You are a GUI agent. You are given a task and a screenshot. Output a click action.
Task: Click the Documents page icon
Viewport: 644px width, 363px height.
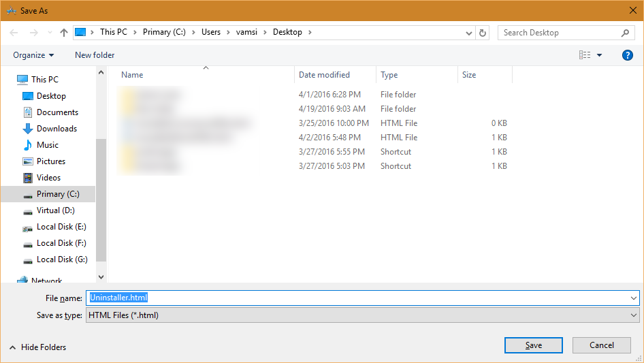27,112
